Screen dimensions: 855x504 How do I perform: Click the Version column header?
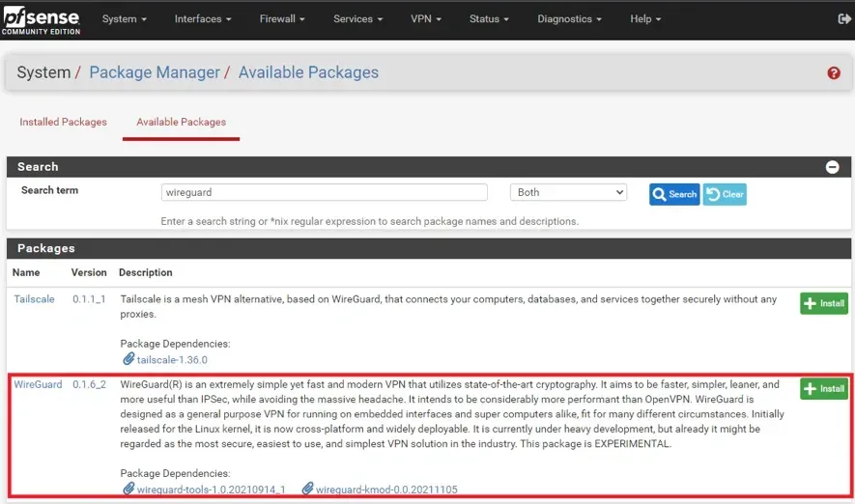[89, 272]
